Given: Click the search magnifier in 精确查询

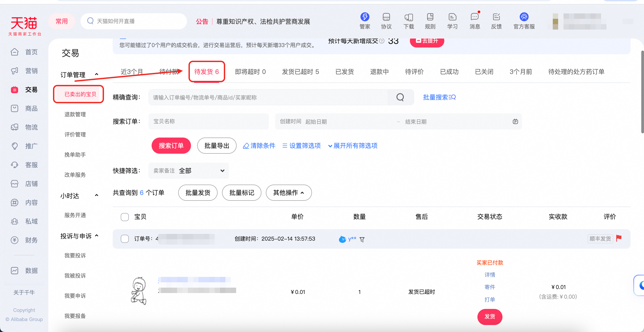Looking at the screenshot, I should 400,97.
